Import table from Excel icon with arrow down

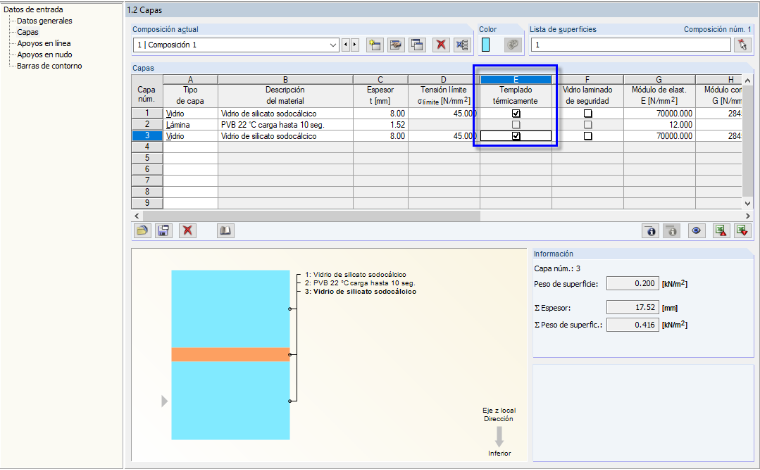pyautogui.click(x=742, y=231)
